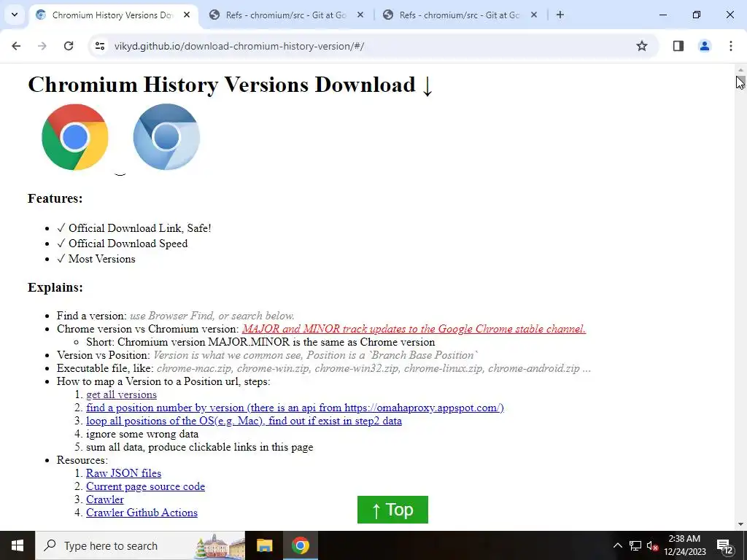Click the 'Features:' heading

pos(55,198)
